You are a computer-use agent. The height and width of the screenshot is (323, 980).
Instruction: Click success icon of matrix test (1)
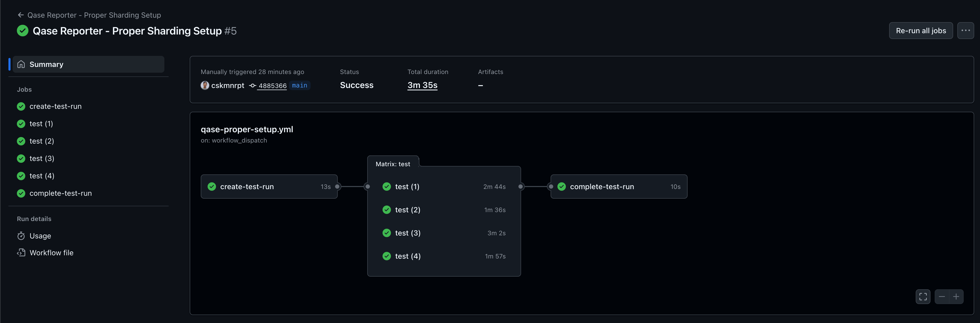click(386, 187)
